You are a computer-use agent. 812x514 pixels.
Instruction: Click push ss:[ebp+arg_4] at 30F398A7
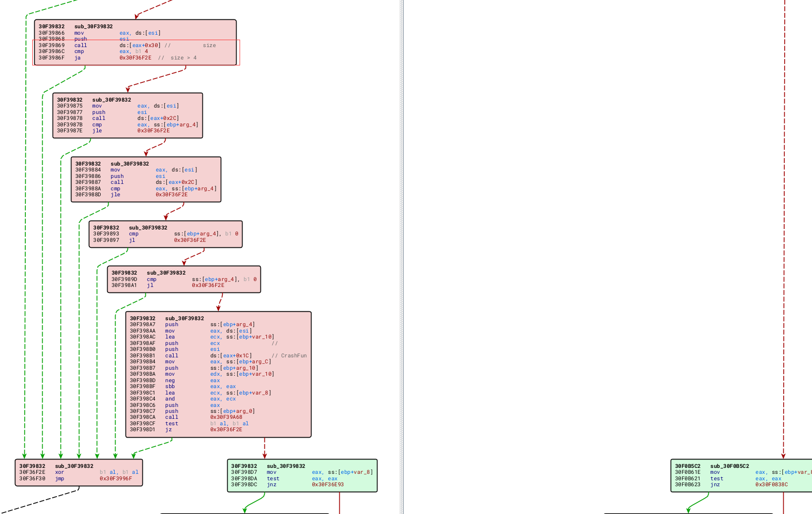coord(192,325)
